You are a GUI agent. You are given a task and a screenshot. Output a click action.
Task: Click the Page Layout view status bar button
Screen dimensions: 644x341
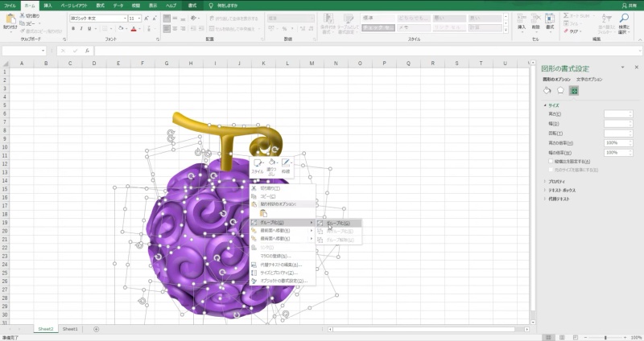tap(562, 337)
